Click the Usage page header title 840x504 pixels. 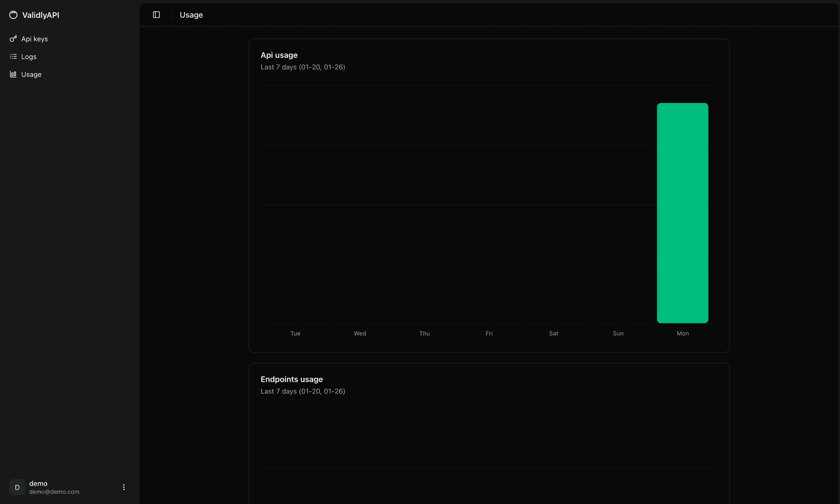point(191,15)
